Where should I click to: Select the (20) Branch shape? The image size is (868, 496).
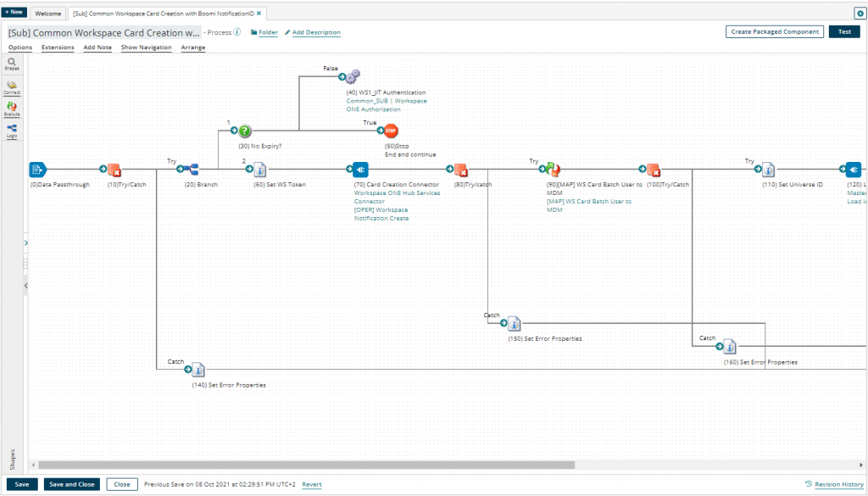(192, 170)
